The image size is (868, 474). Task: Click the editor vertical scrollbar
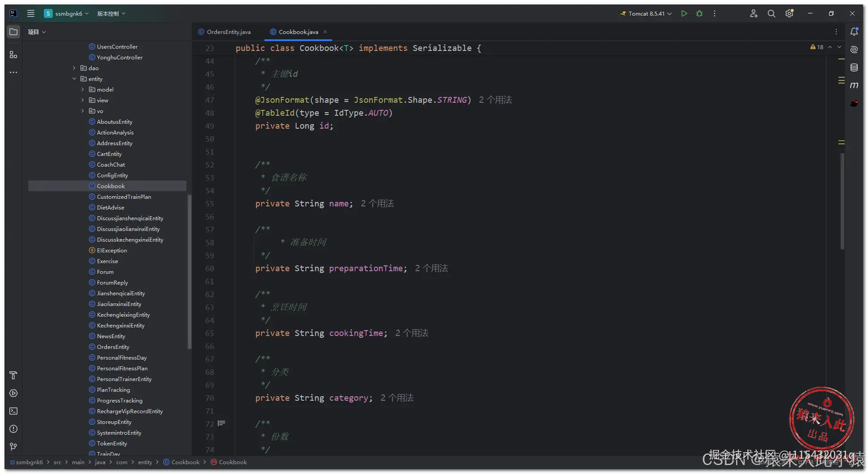[842, 201]
